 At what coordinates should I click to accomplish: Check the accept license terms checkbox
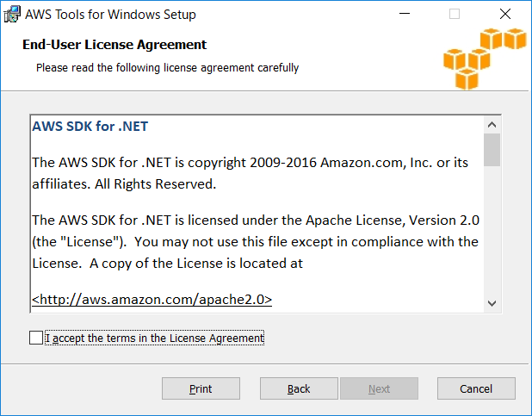(x=36, y=338)
